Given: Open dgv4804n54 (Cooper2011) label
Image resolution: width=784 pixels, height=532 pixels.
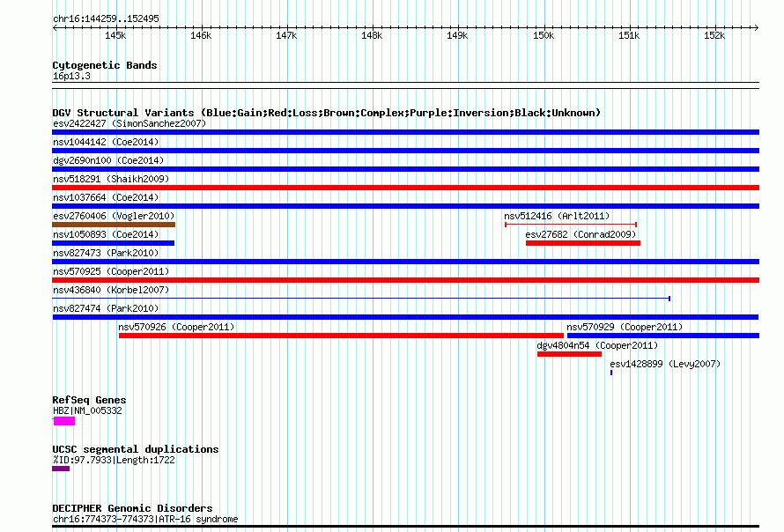Looking at the screenshot, I should pos(597,345).
